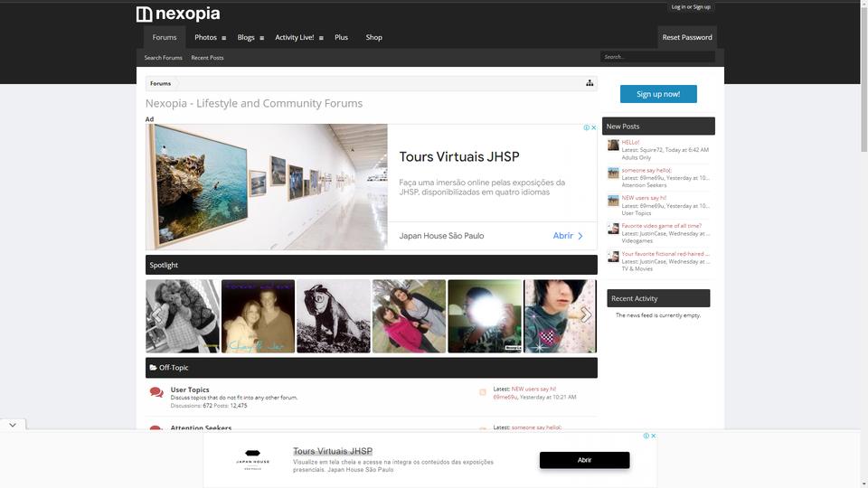Open 'NEW users say hi!' sidebar post
The width and height of the screenshot is (868, 488).
[644, 198]
